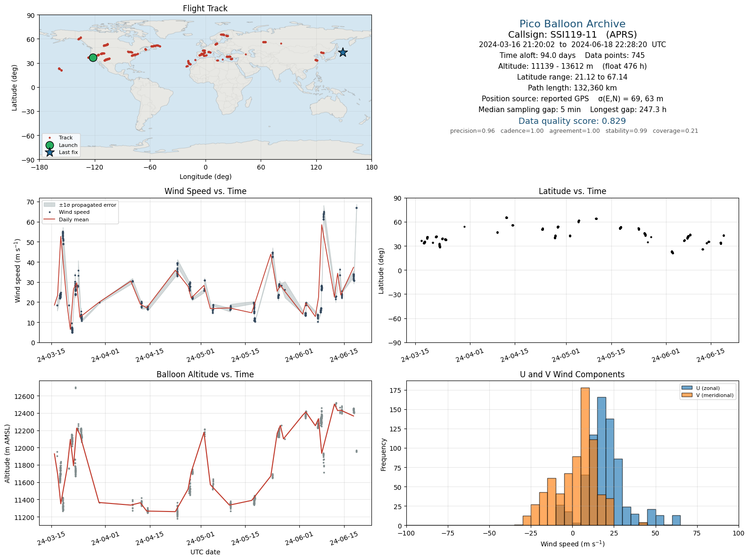Click the "Altitude: 11139 - 13612 m" text
This screenshot has width=749, height=560.
(545, 66)
